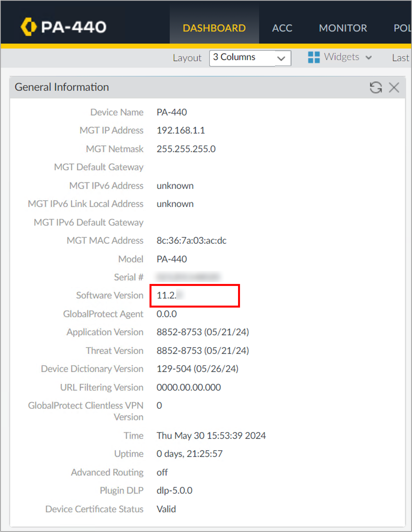
Task: Open the ACC tab
Action: [282, 28]
